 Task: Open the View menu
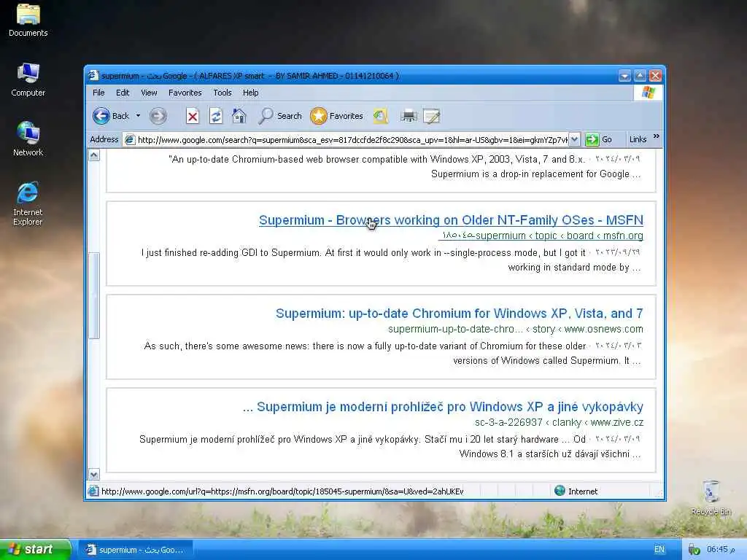(149, 93)
